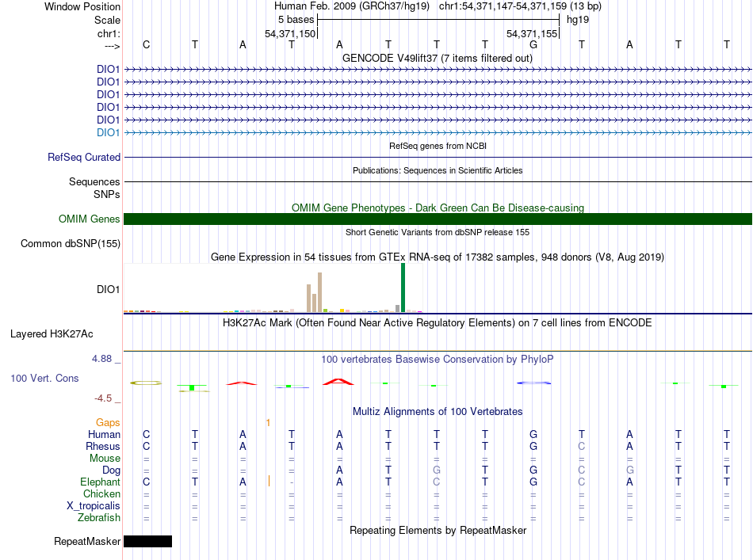This screenshot has width=753, height=560.
Task: Click the base direction arrow '--->'
Action: click(112, 46)
